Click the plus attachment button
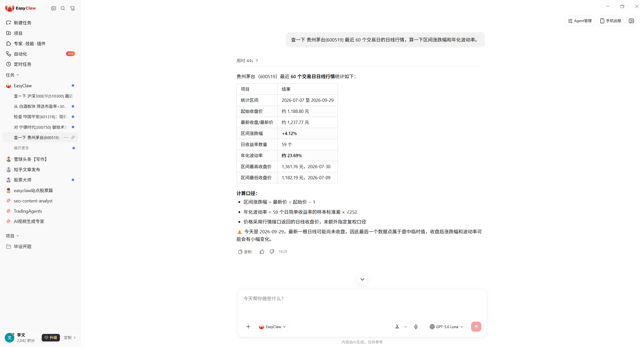The image size is (644, 347). pyautogui.click(x=248, y=327)
